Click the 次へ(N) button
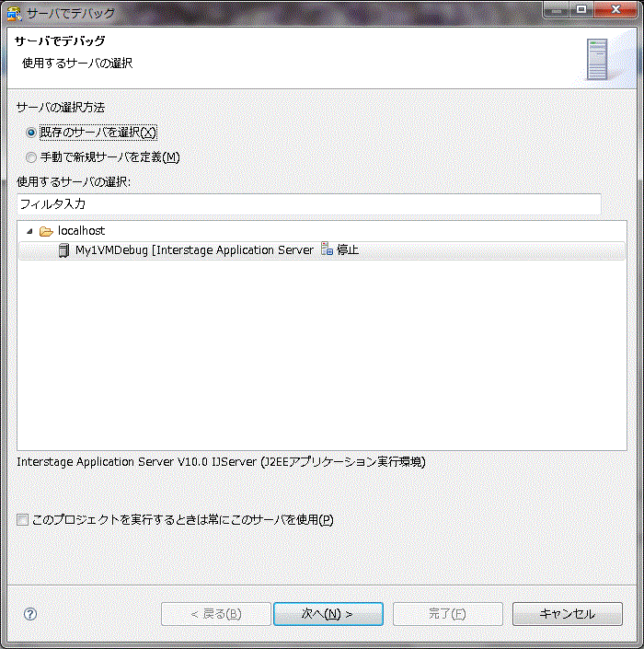This screenshot has height=649, width=644. click(328, 614)
